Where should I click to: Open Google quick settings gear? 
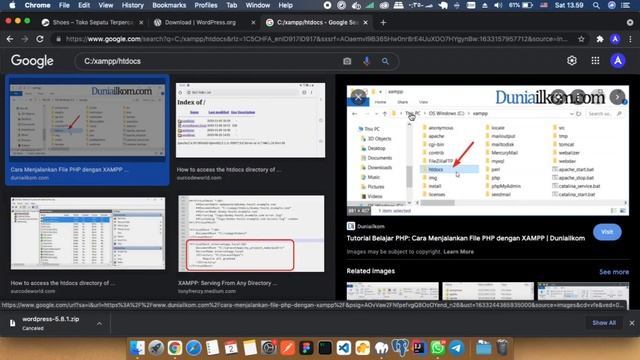[572, 60]
